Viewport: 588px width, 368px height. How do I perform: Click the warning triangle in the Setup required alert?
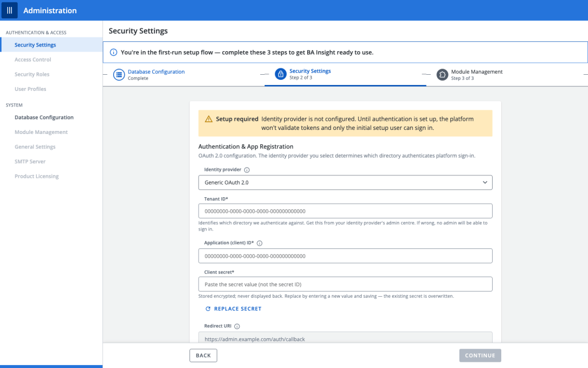coord(208,119)
